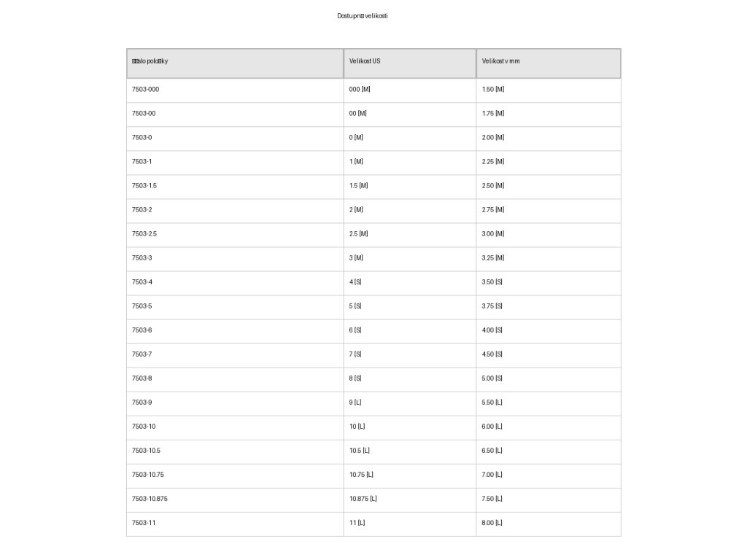747x560 pixels.
Task: Click the US size cell "9 [L]"
Action: click(x=355, y=402)
